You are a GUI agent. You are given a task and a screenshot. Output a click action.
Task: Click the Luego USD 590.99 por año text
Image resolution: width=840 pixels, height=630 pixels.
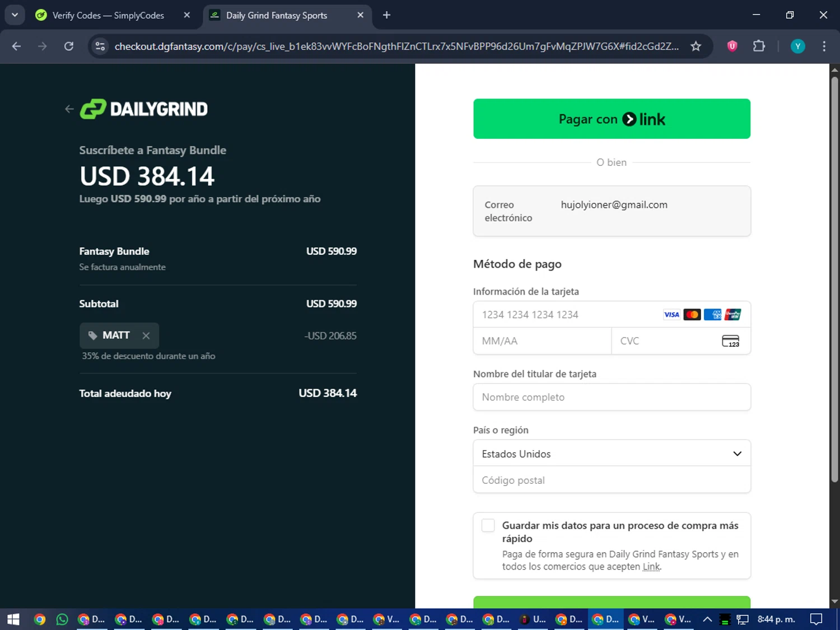tap(200, 199)
